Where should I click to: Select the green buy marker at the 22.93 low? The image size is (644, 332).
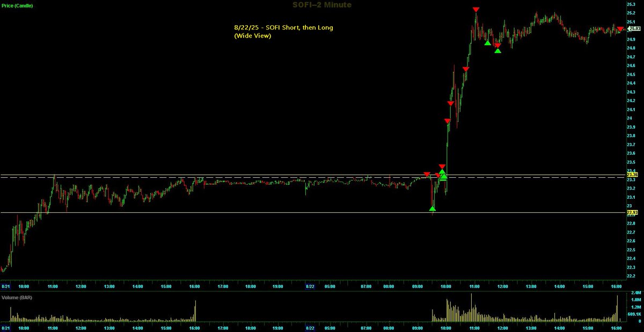click(x=433, y=209)
